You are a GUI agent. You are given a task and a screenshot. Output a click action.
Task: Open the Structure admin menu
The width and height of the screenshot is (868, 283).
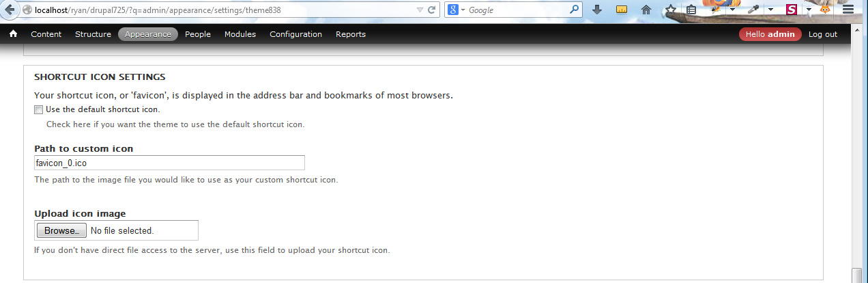(93, 34)
